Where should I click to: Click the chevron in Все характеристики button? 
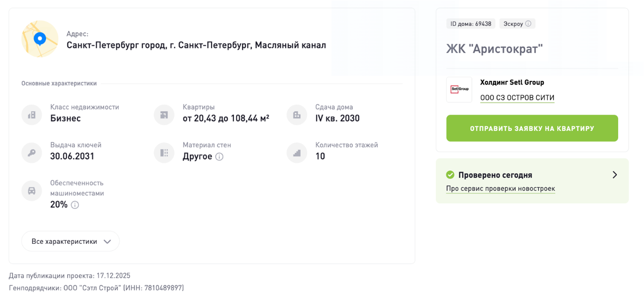(107, 242)
